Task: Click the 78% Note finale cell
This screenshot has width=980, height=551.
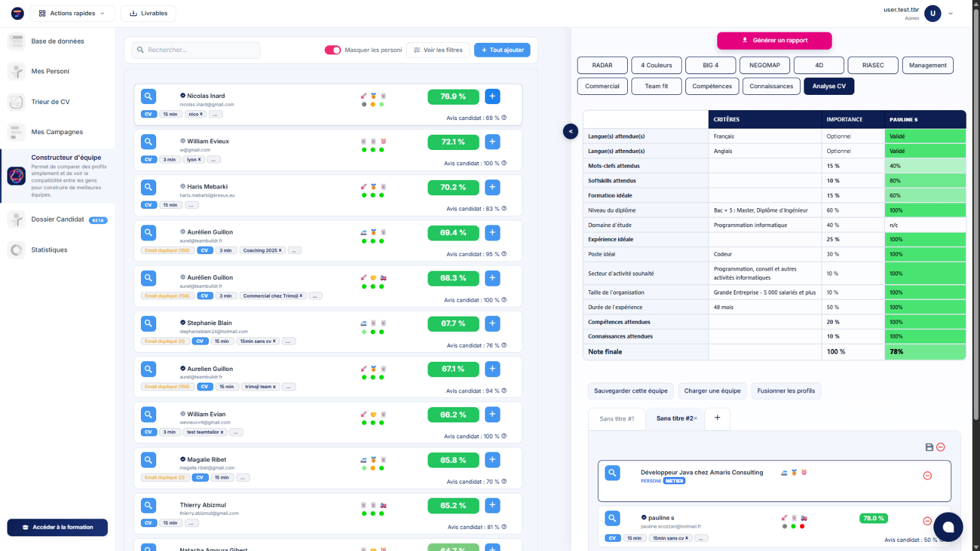Action: coord(925,352)
